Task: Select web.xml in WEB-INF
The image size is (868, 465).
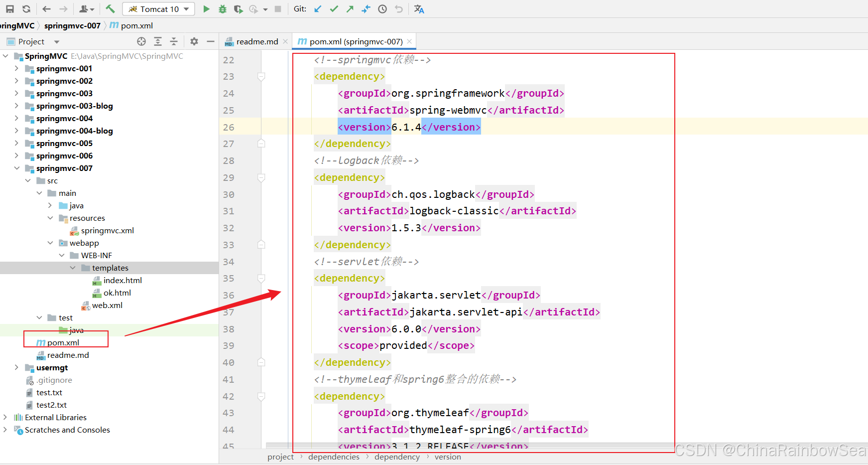Action: pyautogui.click(x=102, y=305)
